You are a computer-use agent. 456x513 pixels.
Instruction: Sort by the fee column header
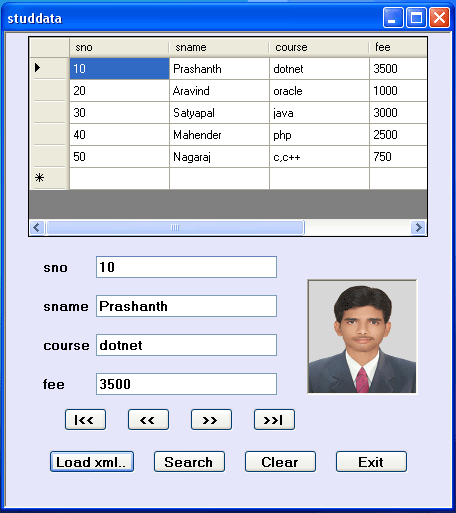pyautogui.click(x=398, y=47)
